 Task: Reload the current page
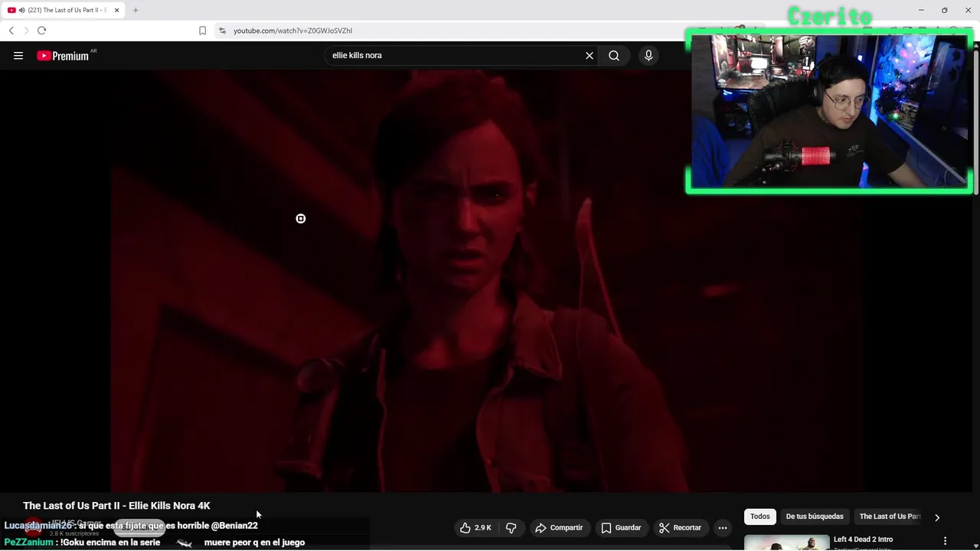coord(41,31)
